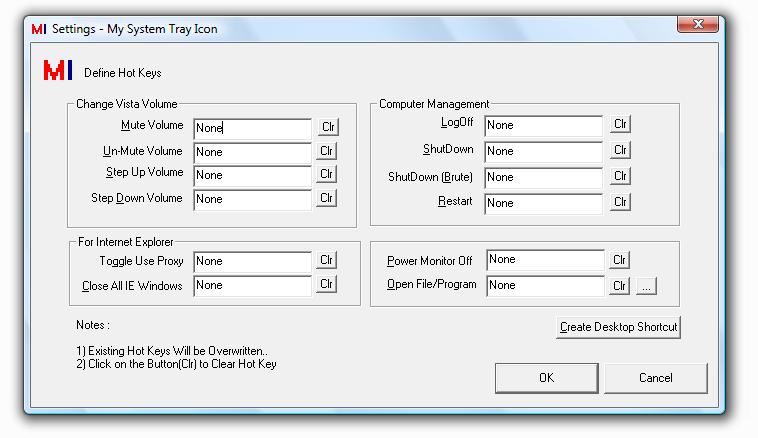Click the ShutDown (Brute) hot key field
This screenshot has height=438, width=758.
click(544, 178)
